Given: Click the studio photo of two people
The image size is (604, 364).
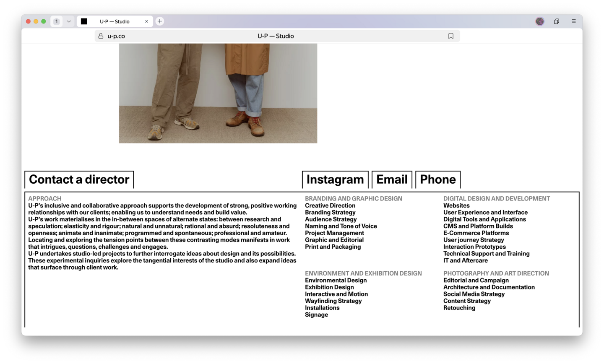Looking at the screenshot, I should (x=218, y=93).
